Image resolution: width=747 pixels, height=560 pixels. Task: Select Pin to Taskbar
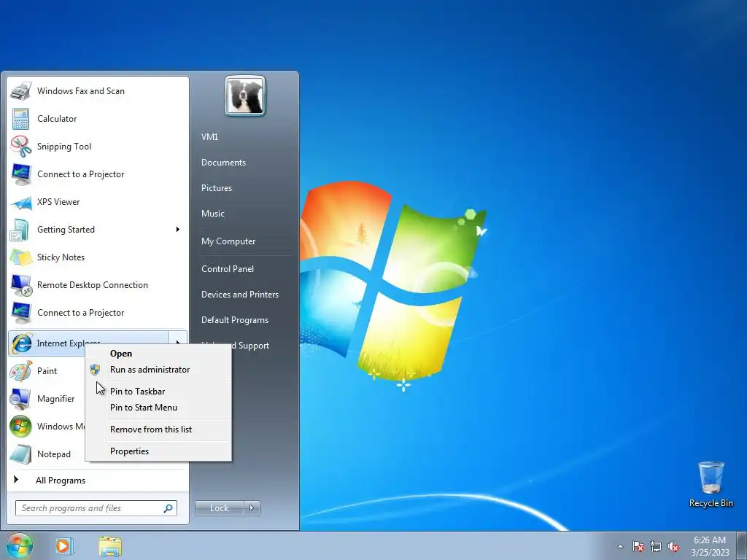[137, 392]
